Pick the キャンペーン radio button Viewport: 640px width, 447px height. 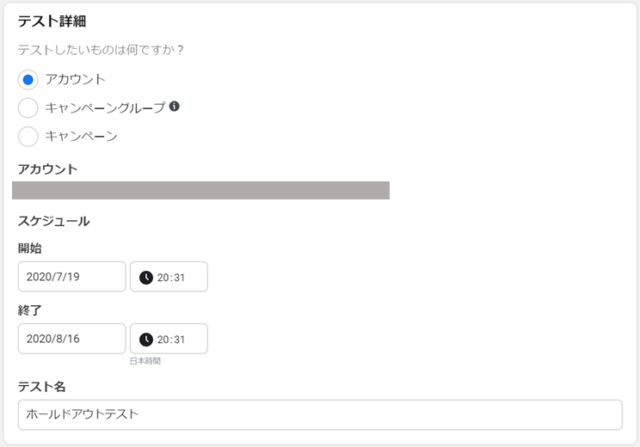(x=28, y=135)
